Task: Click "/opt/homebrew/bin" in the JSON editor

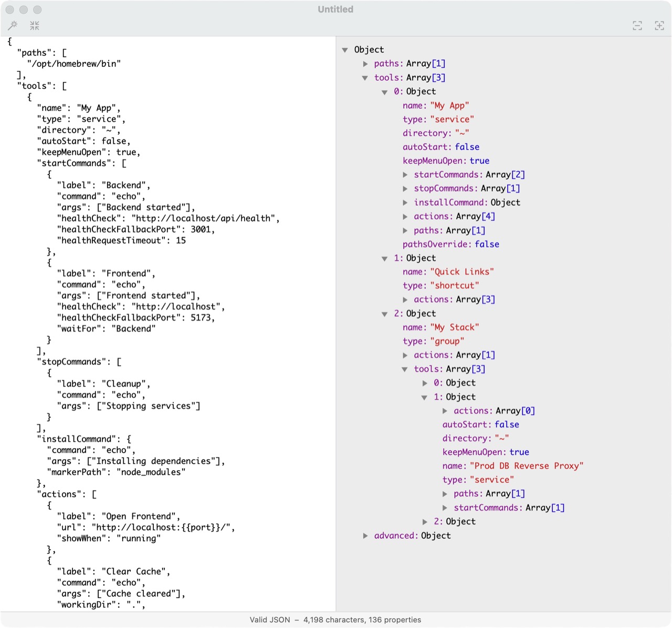Action: pos(74,63)
